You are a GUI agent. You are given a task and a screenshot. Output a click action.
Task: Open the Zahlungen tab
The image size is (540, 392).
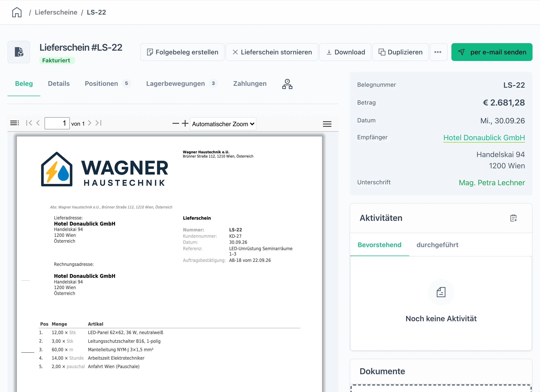(250, 84)
